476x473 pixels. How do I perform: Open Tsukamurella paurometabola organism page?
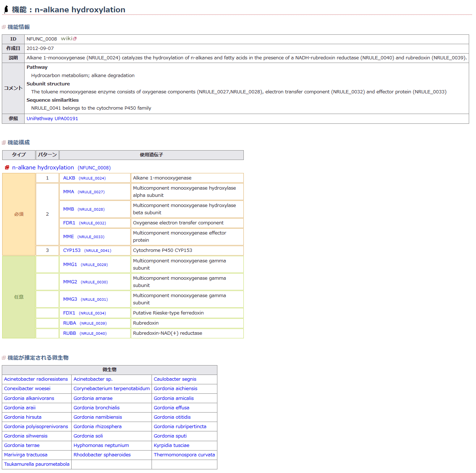point(37,464)
